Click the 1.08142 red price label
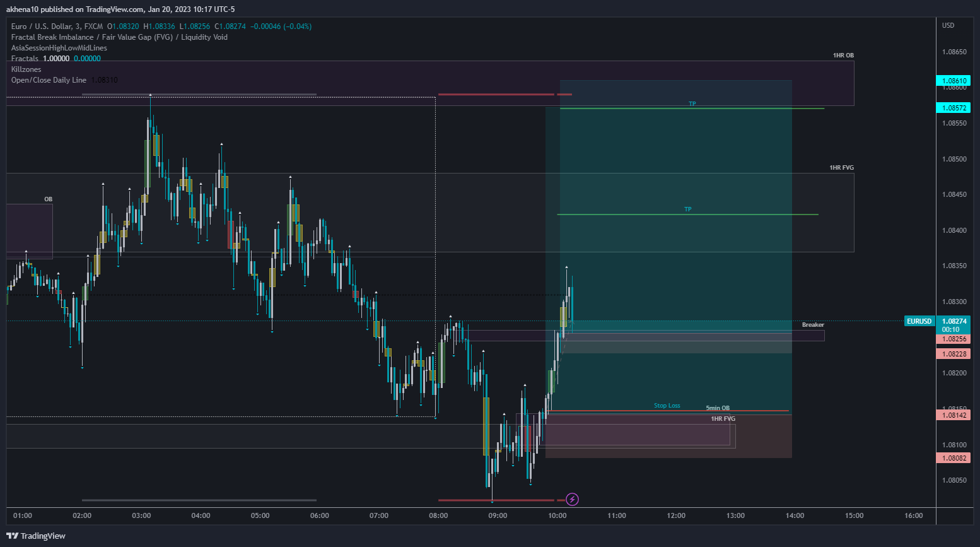 coord(953,415)
